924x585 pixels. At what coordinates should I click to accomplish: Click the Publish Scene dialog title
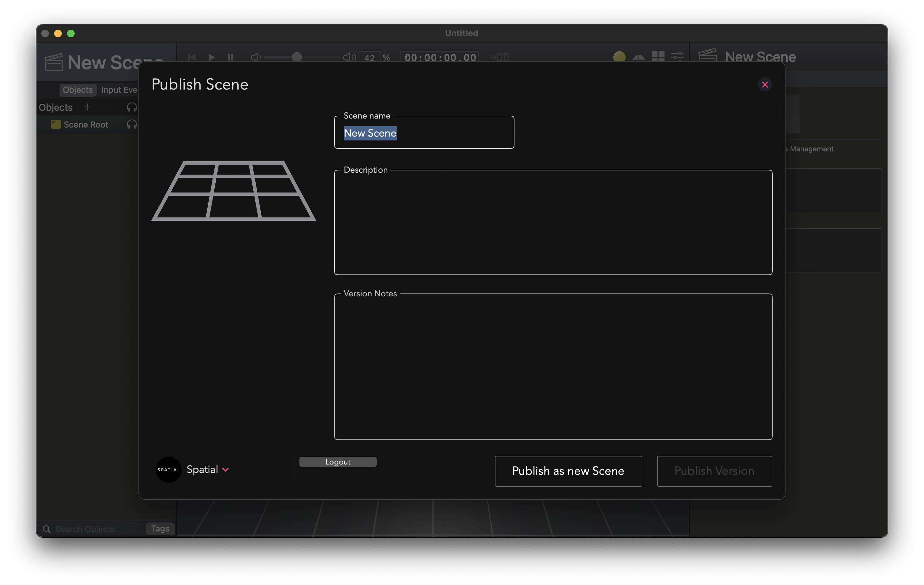click(200, 84)
